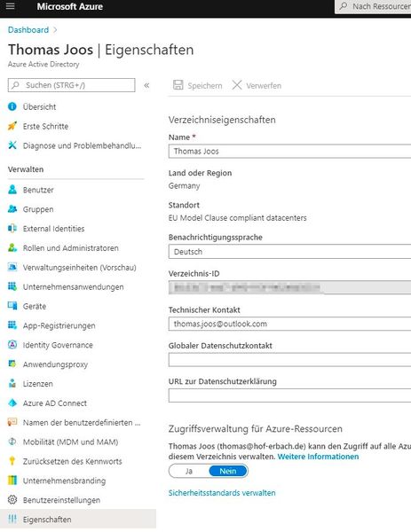
Task: Click the Unternehmensanwendungen grid icon
Action: [x=12, y=286]
